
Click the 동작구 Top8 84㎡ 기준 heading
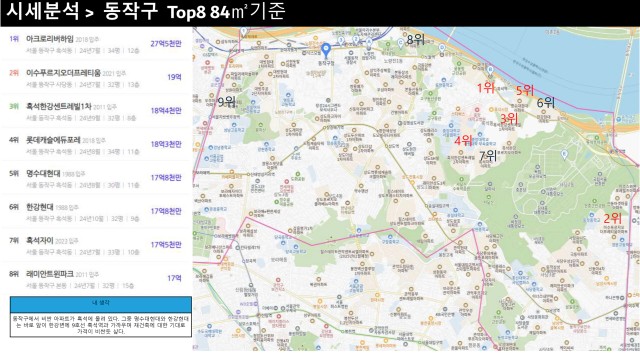pos(194,11)
